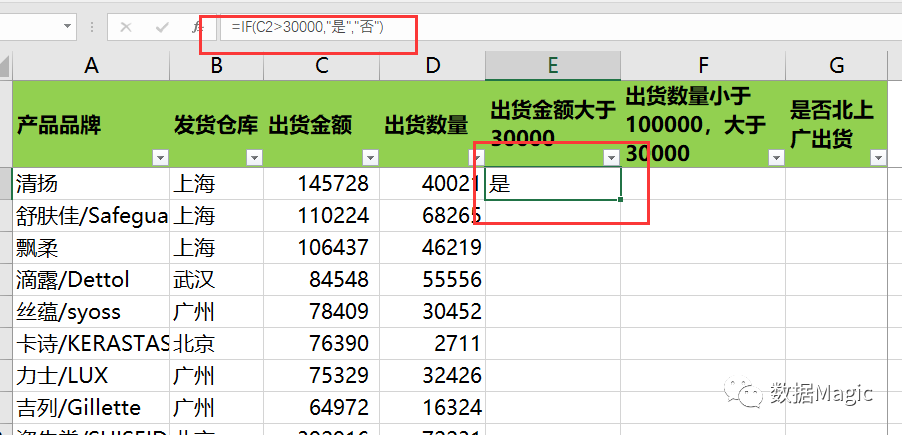Open filter dropdown for 出货数量
This screenshot has height=435, width=902.
pos(477,157)
